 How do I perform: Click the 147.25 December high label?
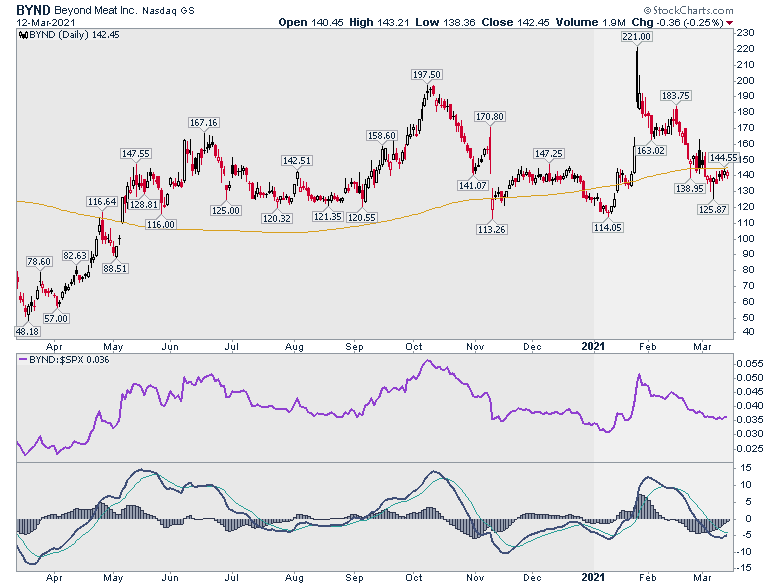click(x=548, y=154)
